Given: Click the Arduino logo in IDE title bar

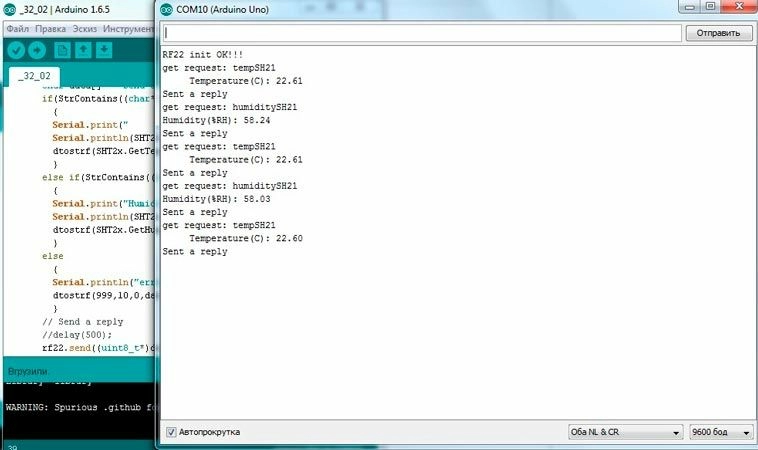Looking at the screenshot, I should click(x=9, y=9).
